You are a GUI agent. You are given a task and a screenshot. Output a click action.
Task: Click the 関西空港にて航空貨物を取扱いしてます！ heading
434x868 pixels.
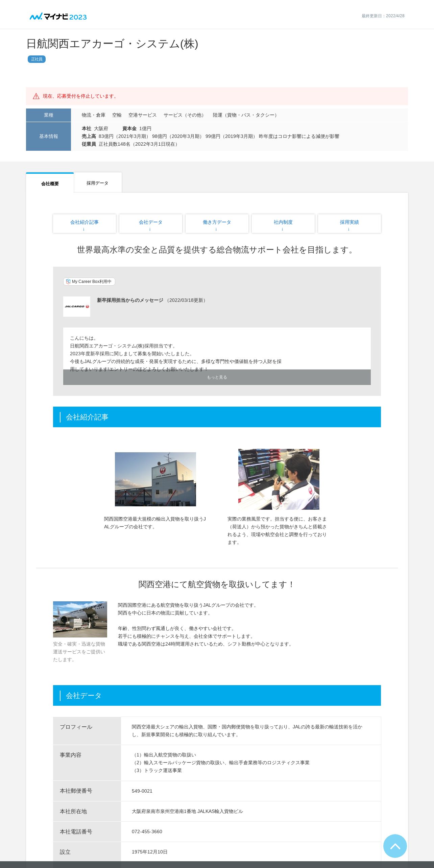click(217, 584)
